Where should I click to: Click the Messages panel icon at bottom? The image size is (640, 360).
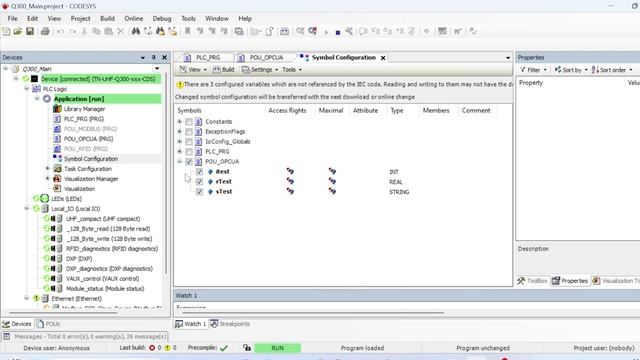pyautogui.click(x=7, y=336)
